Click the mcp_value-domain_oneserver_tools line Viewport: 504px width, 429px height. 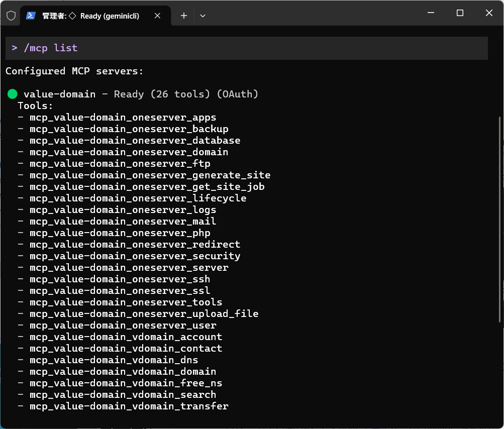point(126,302)
